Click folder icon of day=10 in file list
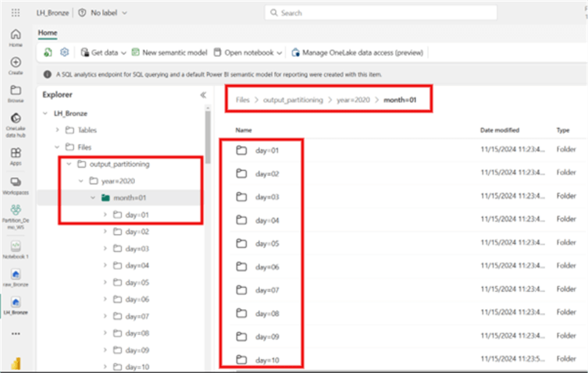 241,360
